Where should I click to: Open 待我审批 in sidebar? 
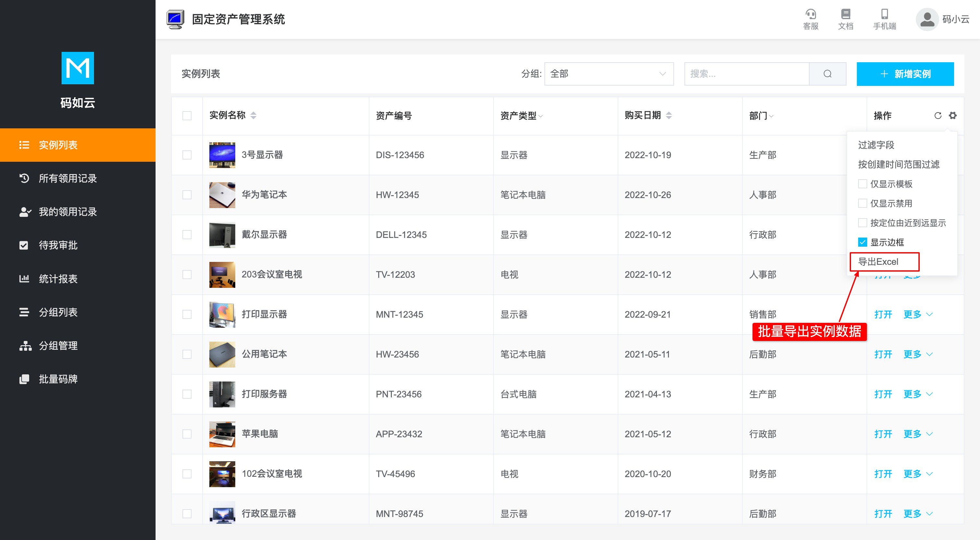[x=77, y=245]
